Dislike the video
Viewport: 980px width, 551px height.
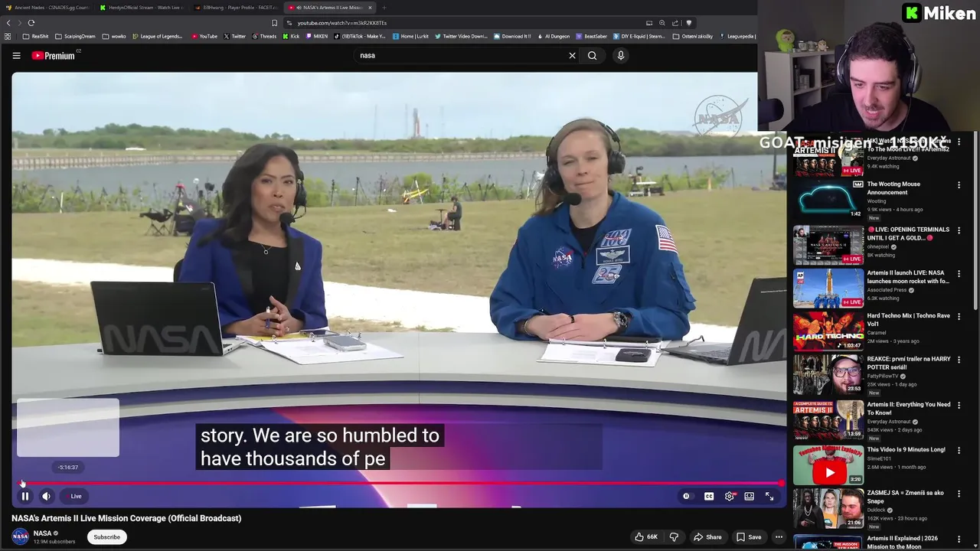pyautogui.click(x=674, y=537)
